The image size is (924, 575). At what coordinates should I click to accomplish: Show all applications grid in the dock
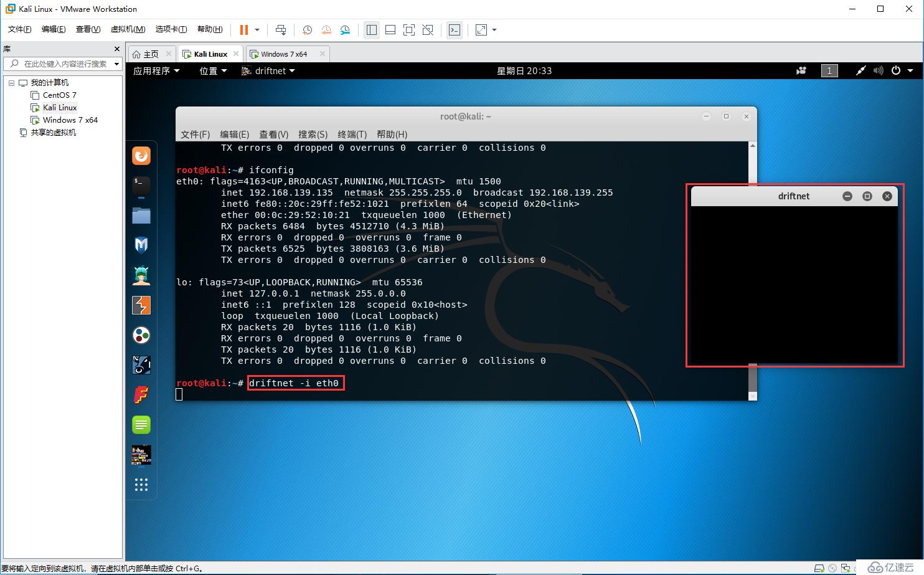(x=141, y=485)
